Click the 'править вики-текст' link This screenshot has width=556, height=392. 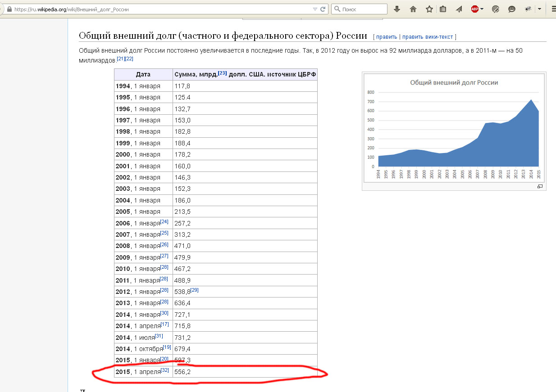click(x=428, y=37)
